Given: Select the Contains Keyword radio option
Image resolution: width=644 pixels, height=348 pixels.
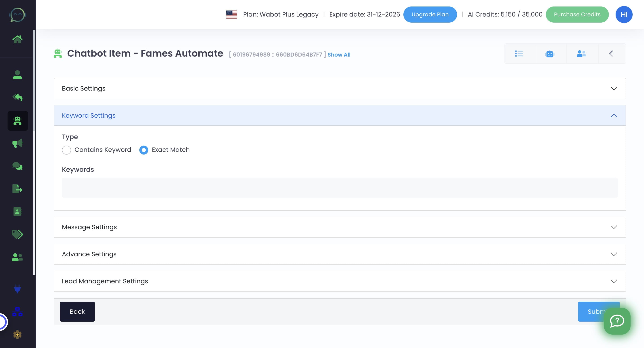Looking at the screenshot, I should pyautogui.click(x=66, y=150).
